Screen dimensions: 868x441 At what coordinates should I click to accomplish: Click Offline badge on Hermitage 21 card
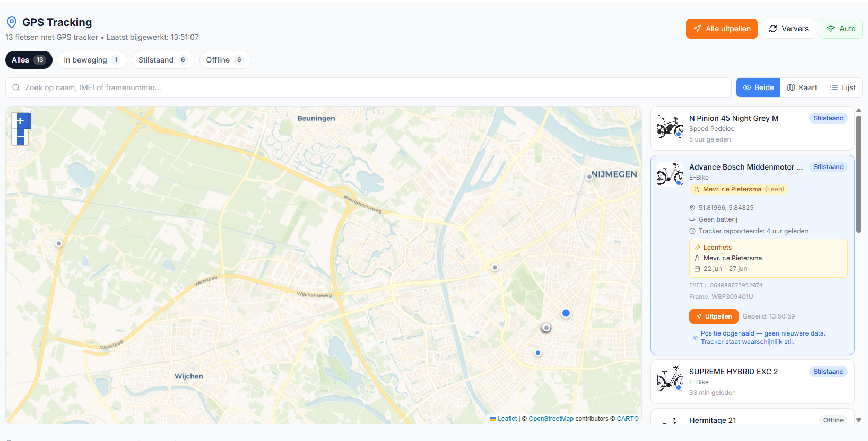(x=833, y=420)
